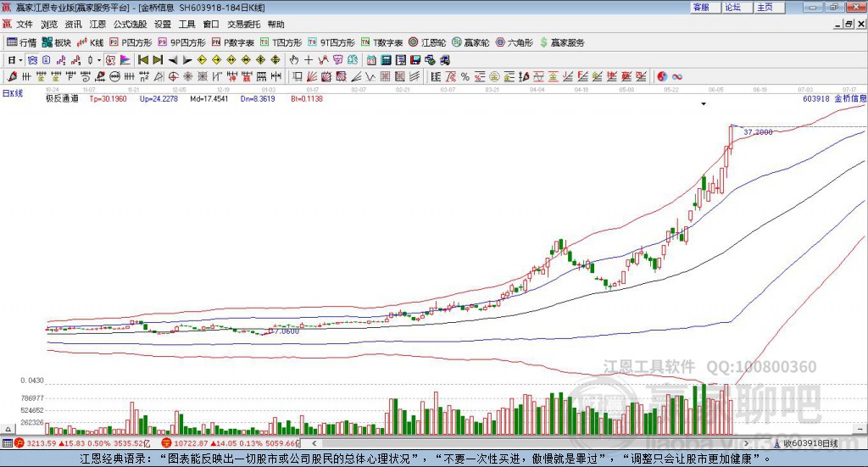
Task: Click the calendar date icon
Action: pos(371,60)
